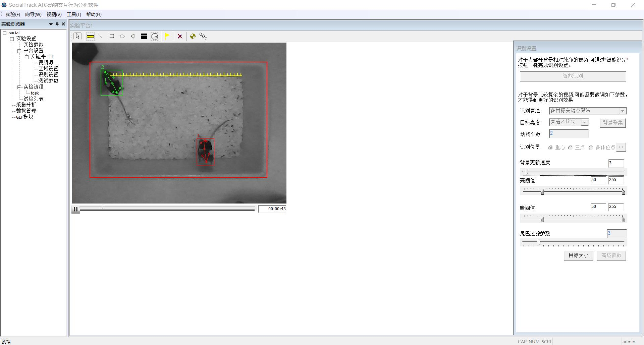
Task: Select 测试参数 in the tree
Action: click(x=48, y=81)
